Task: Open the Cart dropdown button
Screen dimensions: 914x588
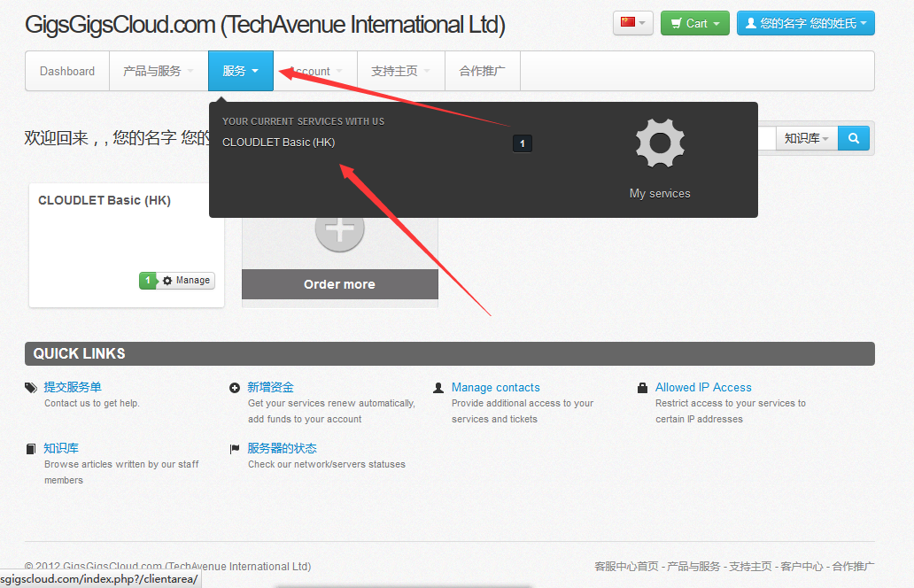Action: point(695,23)
